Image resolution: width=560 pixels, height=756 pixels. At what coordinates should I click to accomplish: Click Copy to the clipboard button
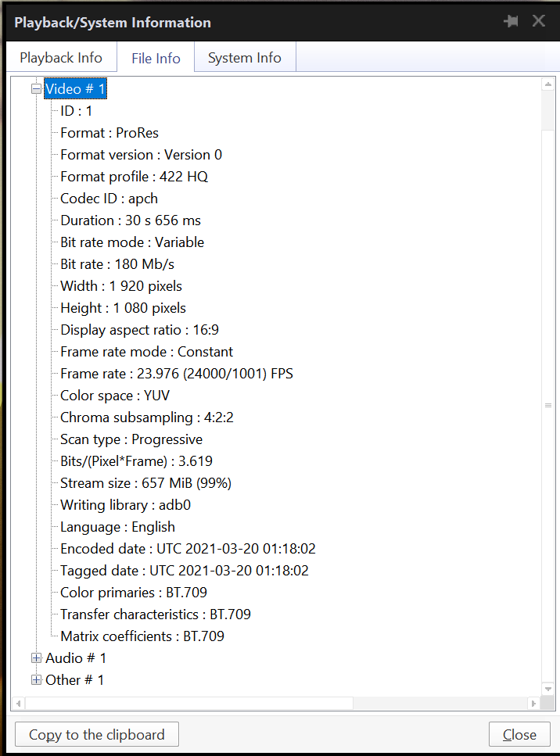(x=97, y=735)
